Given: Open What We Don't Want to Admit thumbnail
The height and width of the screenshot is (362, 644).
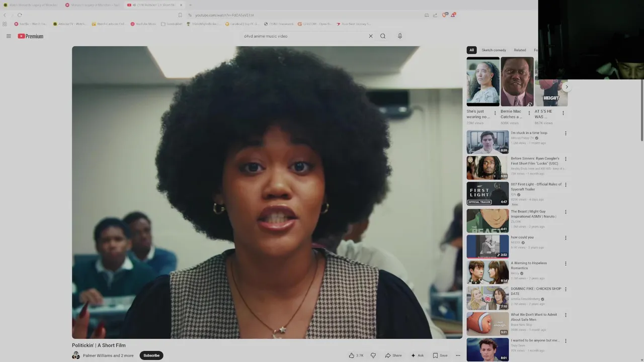Looking at the screenshot, I should (x=488, y=324).
